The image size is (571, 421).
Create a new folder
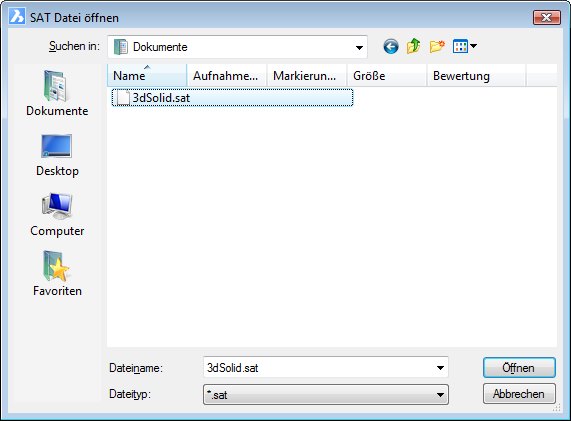click(437, 46)
